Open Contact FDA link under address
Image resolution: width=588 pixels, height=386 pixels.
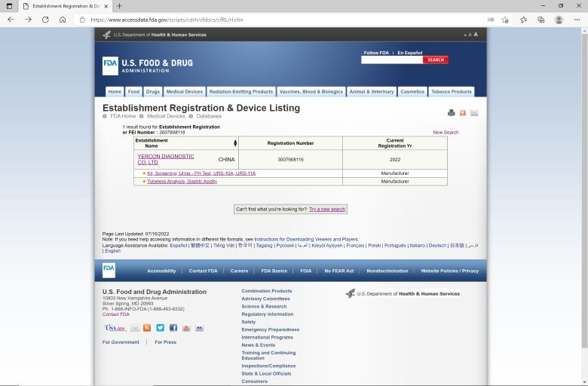116,314
